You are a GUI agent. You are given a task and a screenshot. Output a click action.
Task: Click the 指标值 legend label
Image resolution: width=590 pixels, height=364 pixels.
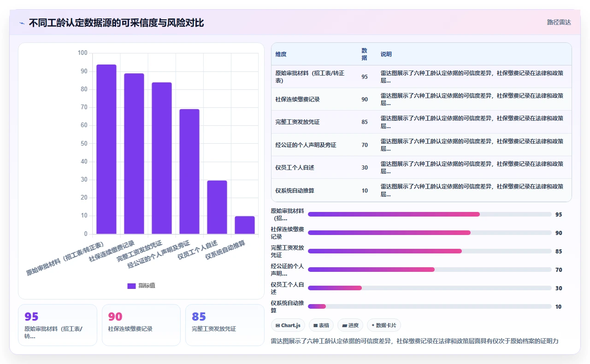147,286
